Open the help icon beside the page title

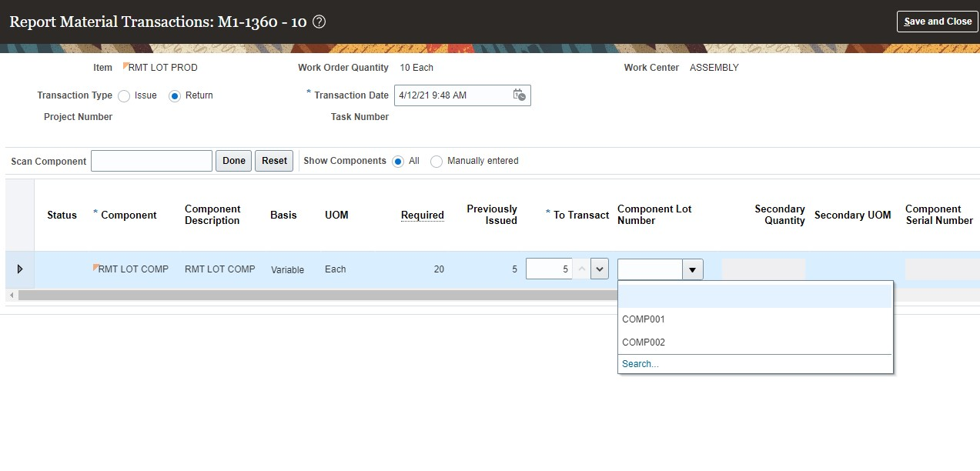pos(319,22)
